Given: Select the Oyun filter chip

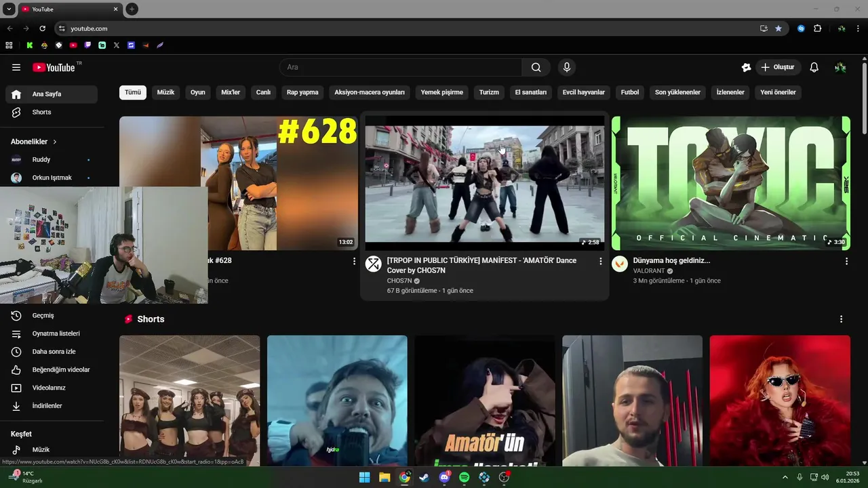Looking at the screenshot, I should pos(198,92).
